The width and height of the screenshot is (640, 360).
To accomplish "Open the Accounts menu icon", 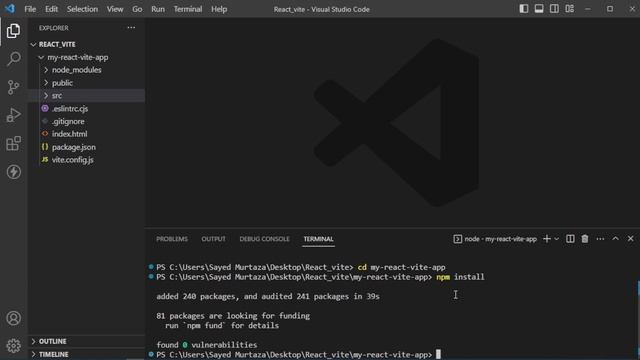I will click(x=13, y=318).
